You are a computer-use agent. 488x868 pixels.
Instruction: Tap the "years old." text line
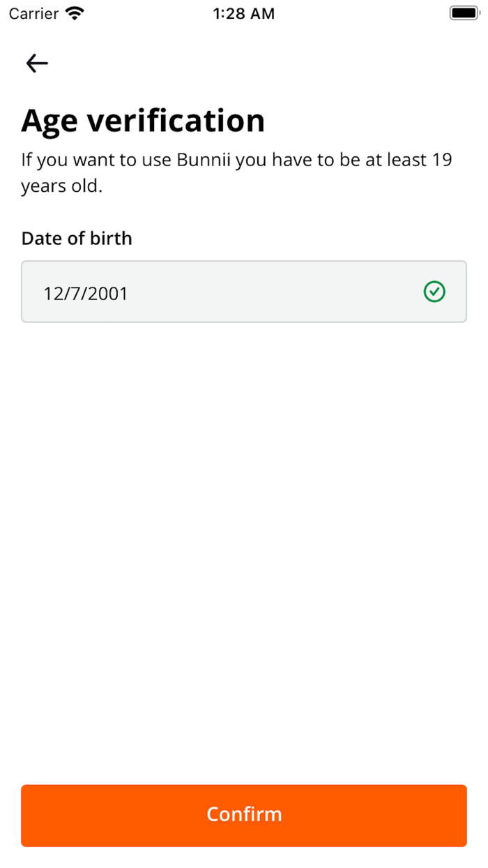[x=61, y=187]
